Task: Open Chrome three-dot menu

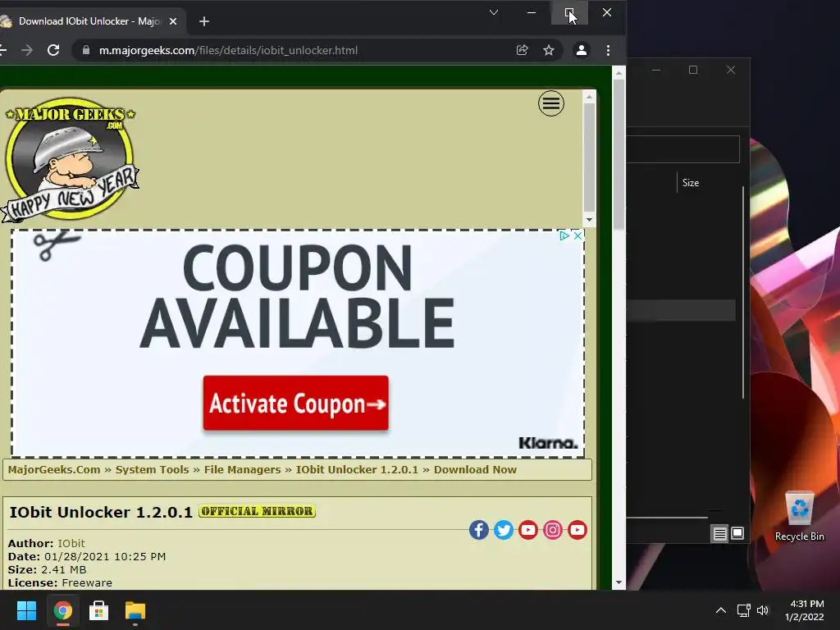Action: tap(608, 50)
